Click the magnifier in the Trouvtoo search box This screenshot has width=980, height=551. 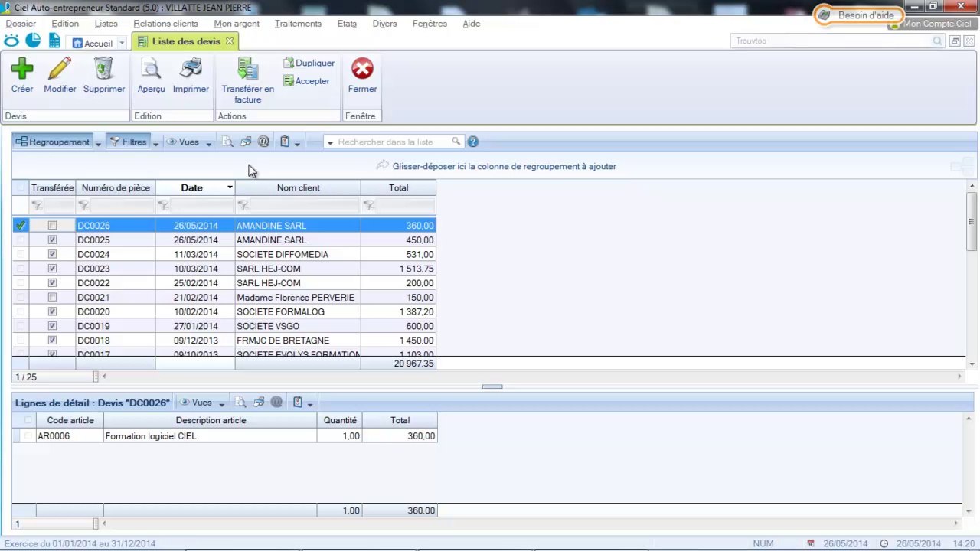[x=938, y=41]
